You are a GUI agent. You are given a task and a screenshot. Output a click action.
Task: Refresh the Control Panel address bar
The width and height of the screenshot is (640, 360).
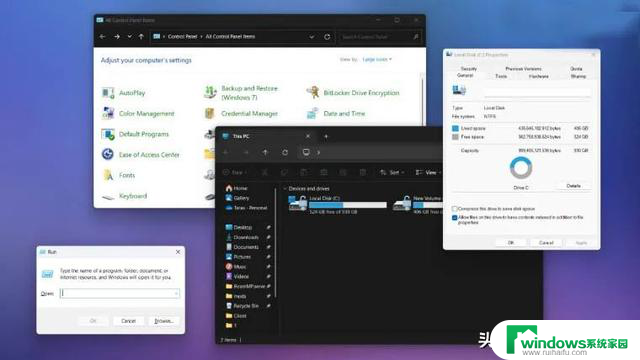(327, 37)
